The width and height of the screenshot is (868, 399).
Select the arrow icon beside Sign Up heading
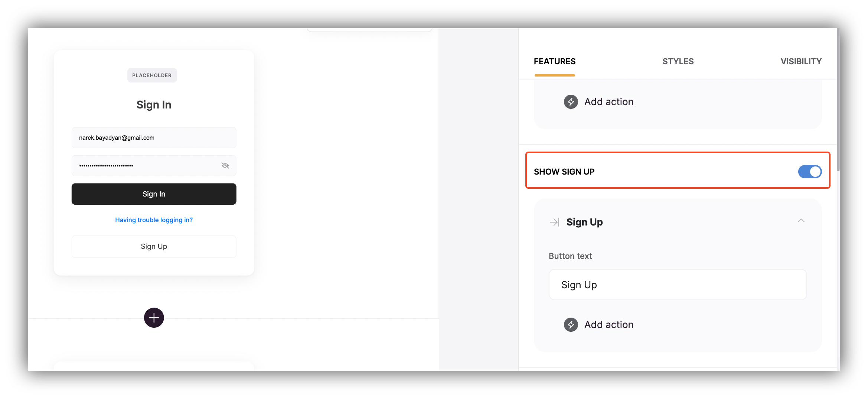pyautogui.click(x=554, y=222)
